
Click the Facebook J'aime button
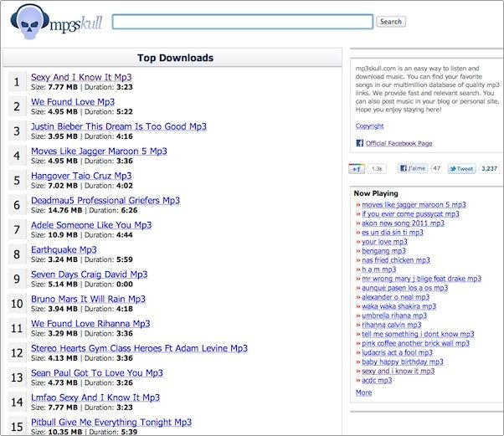tap(413, 168)
